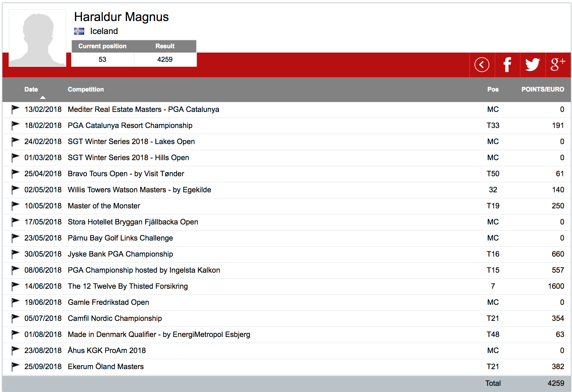Image resolution: width=572 pixels, height=392 pixels.
Task: Click flag icon for Ekerum Öland Masters
Action: 15,367
